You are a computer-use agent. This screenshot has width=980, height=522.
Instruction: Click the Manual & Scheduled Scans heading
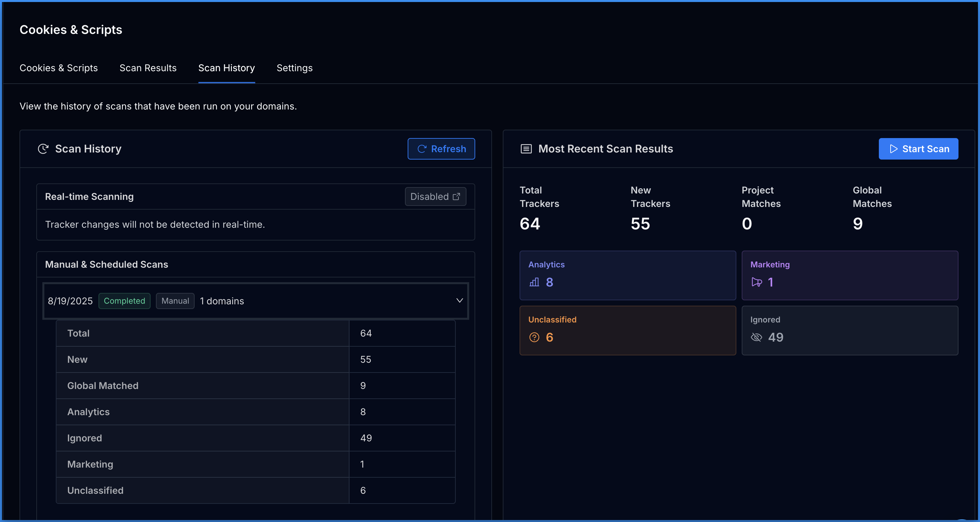pos(107,264)
